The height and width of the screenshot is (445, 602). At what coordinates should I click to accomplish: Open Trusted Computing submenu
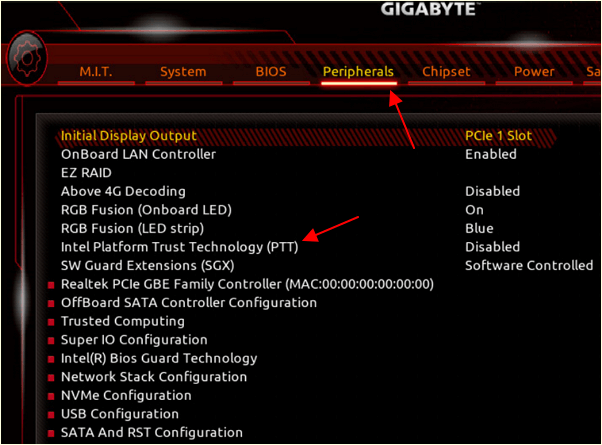click(122, 321)
